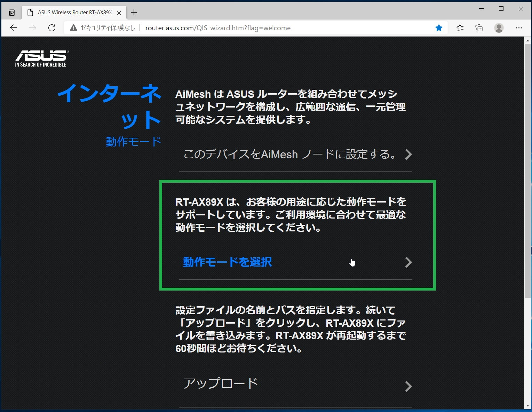The image size is (532, 412).
Task: Click the scrollbar down arrow
Action: pos(527,405)
